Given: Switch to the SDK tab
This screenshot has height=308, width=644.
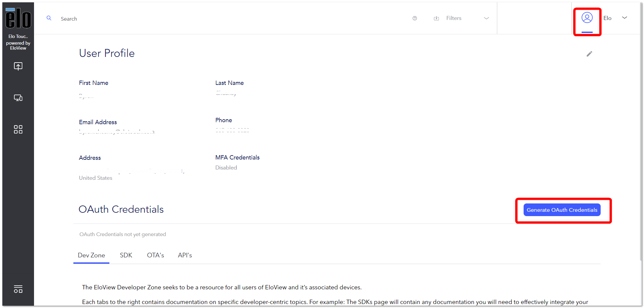Looking at the screenshot, I should tap(126, 255).
